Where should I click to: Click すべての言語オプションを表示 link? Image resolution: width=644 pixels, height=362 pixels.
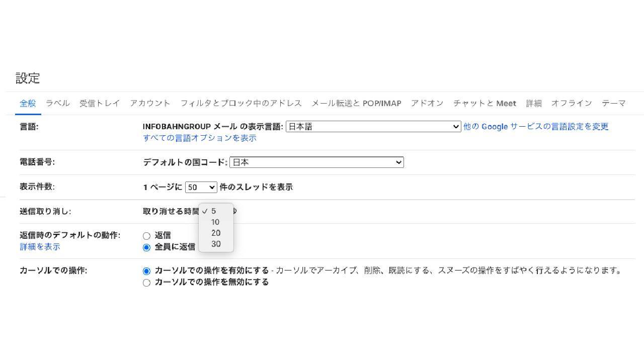click(200, 138)
